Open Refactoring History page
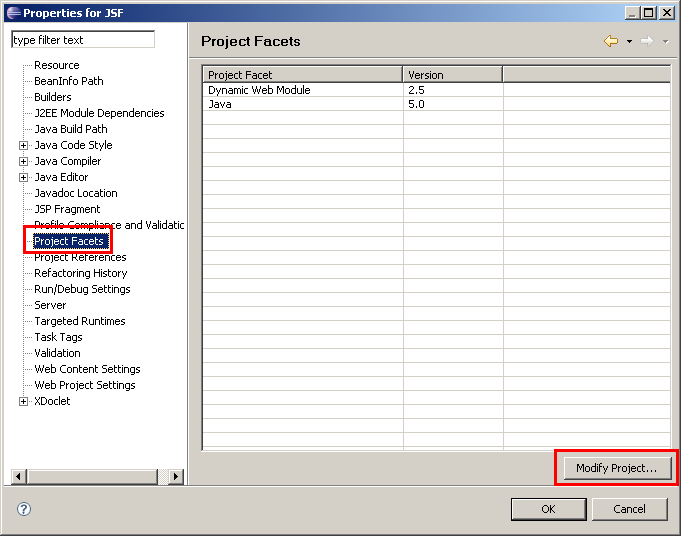This screenshot has width=681, height=536. tap(81, 273)
